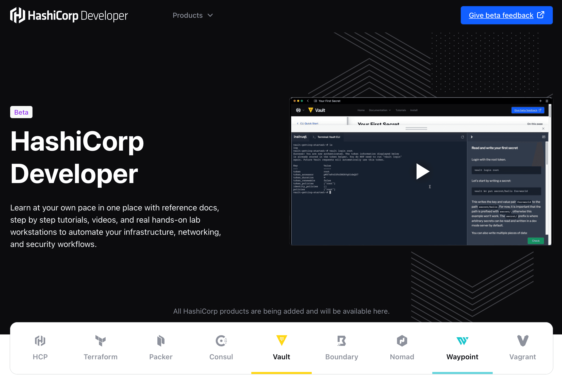This screenshot has height=392, width=562.
Task: Click the Documentation menu in video preview
Action: (x=380, y=110)
